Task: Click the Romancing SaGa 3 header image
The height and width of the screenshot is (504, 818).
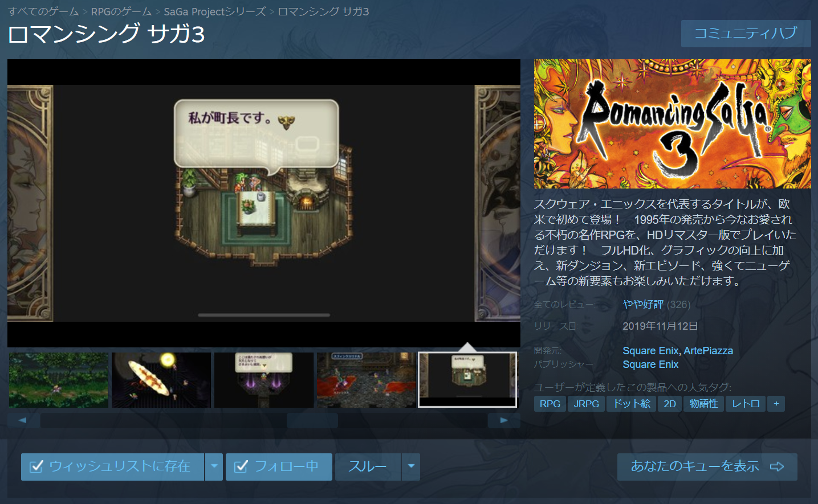Action: pyautogui.click(x=672, y=124)
